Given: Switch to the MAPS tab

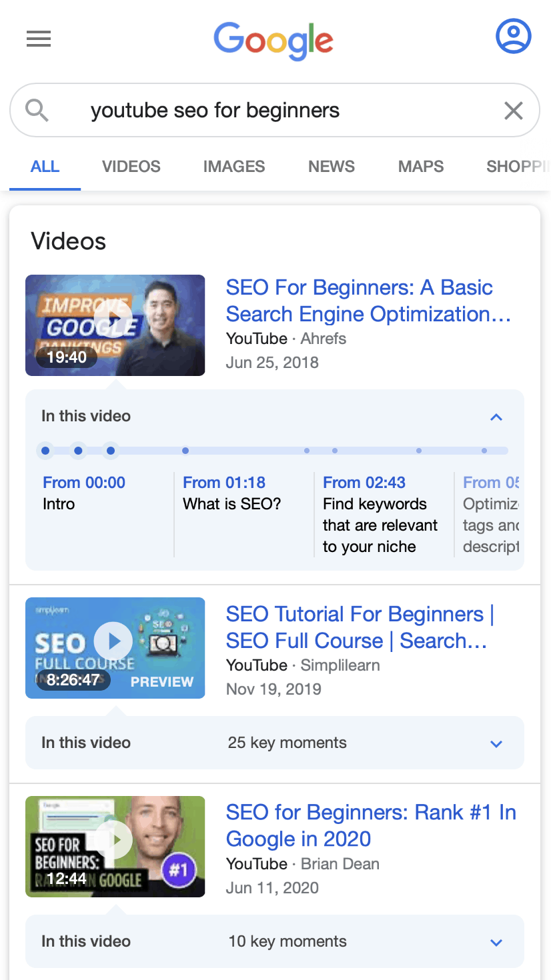Looking at the screenshot, I should (x=421, y=167).
